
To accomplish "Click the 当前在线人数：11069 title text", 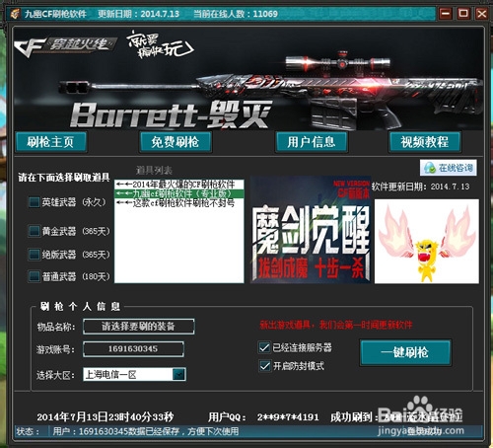I will click(236, 14).
